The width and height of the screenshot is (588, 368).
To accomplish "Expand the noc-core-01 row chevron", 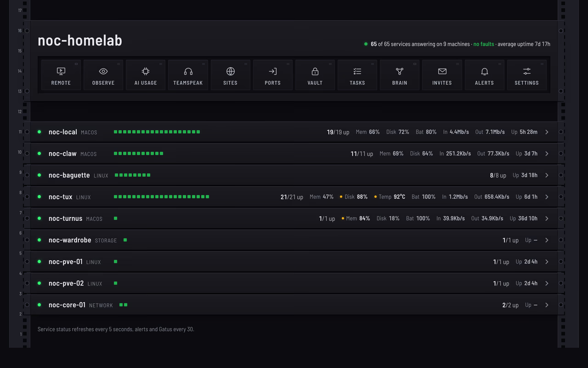I will click(x=547, y=305).
